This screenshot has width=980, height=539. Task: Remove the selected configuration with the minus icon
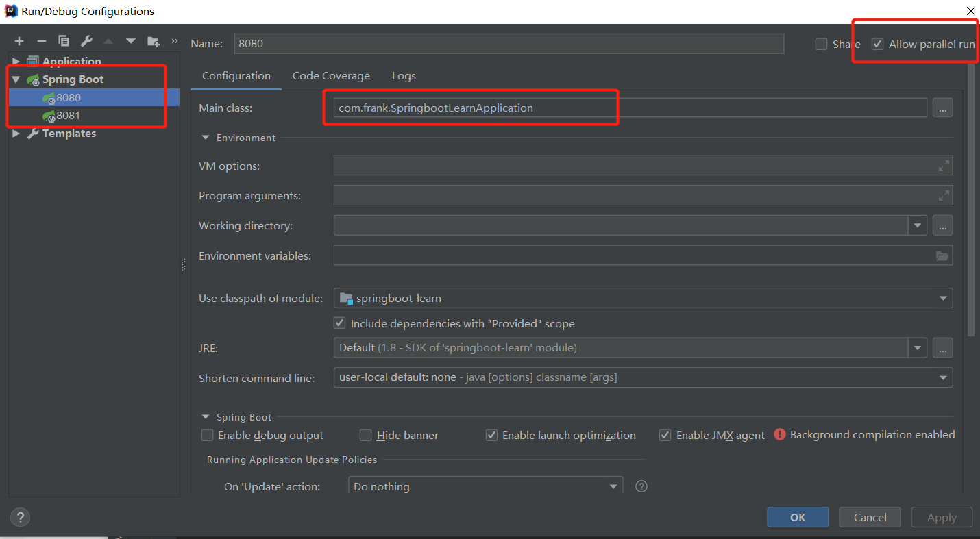(x=41, y=41)
